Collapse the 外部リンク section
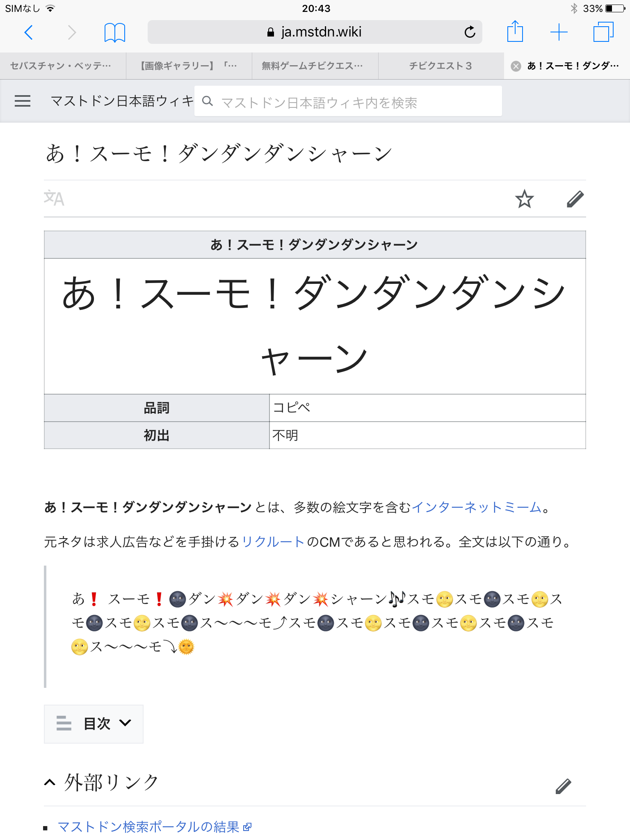Image resolution: width=630 pixels, height=840 pixels. 50,783
